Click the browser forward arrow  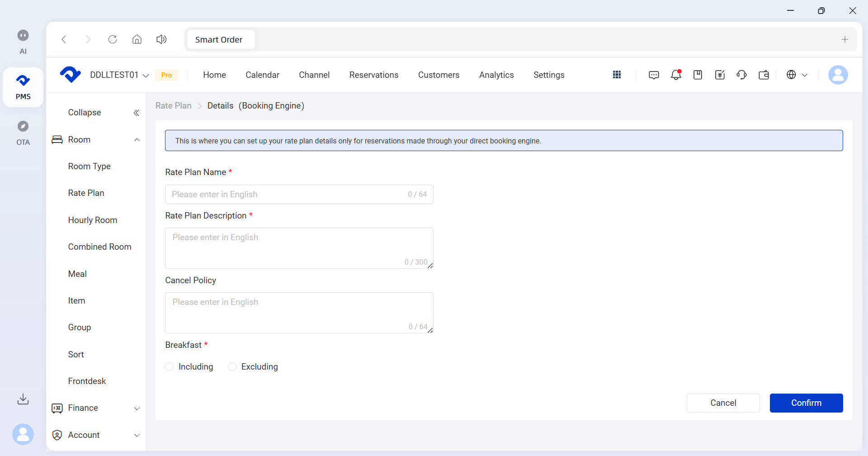pos(88,39)
